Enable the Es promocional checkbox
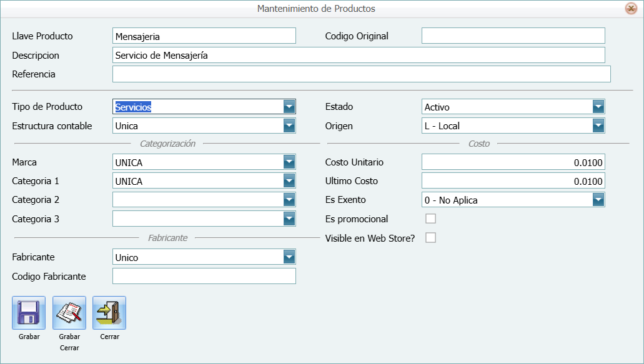Screen dimensions: 644x364 pos(430,219)
